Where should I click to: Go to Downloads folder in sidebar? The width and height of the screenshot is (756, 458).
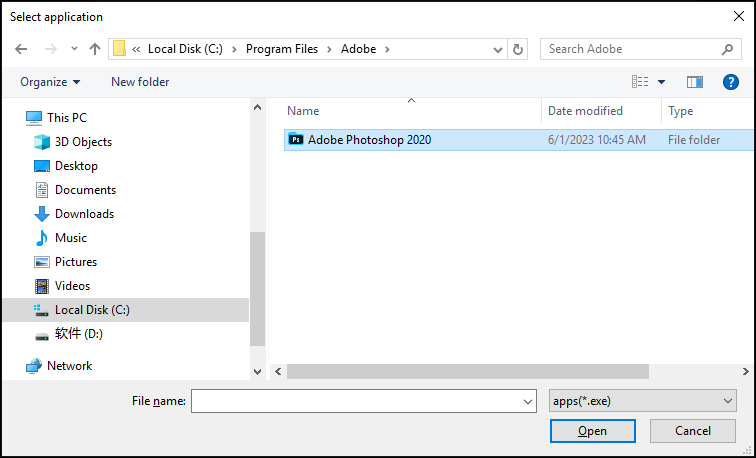pyautogui.click(x=84, y=214)
